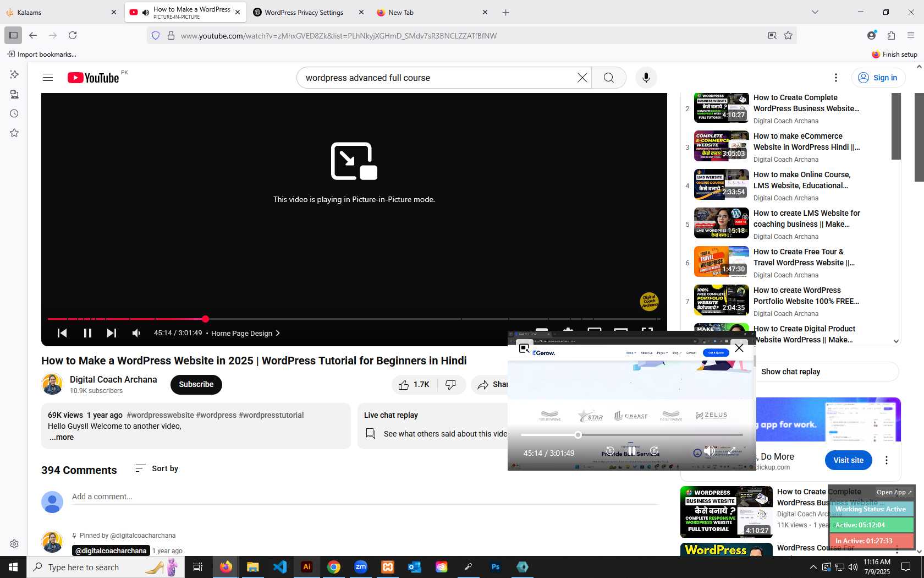924x578 pixels.
Task: Mute the playing YouTube tab audio
Action: tap(145, 12)
